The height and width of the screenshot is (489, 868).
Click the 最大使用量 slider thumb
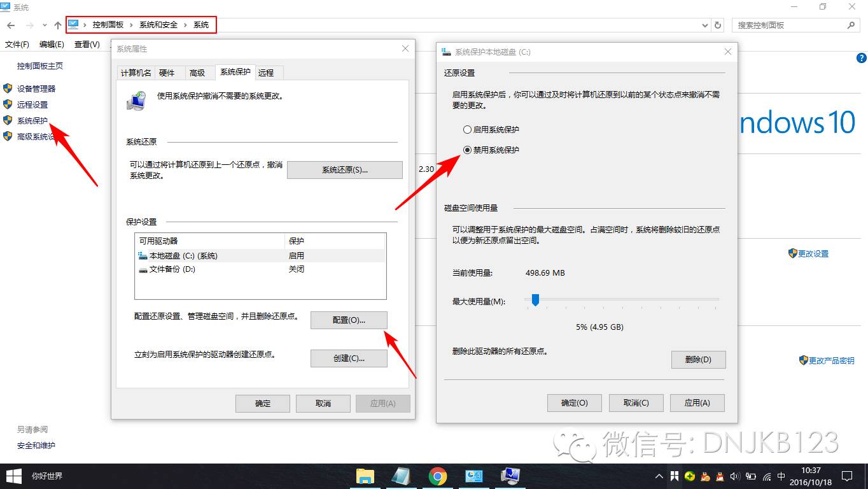coord(536,299)
